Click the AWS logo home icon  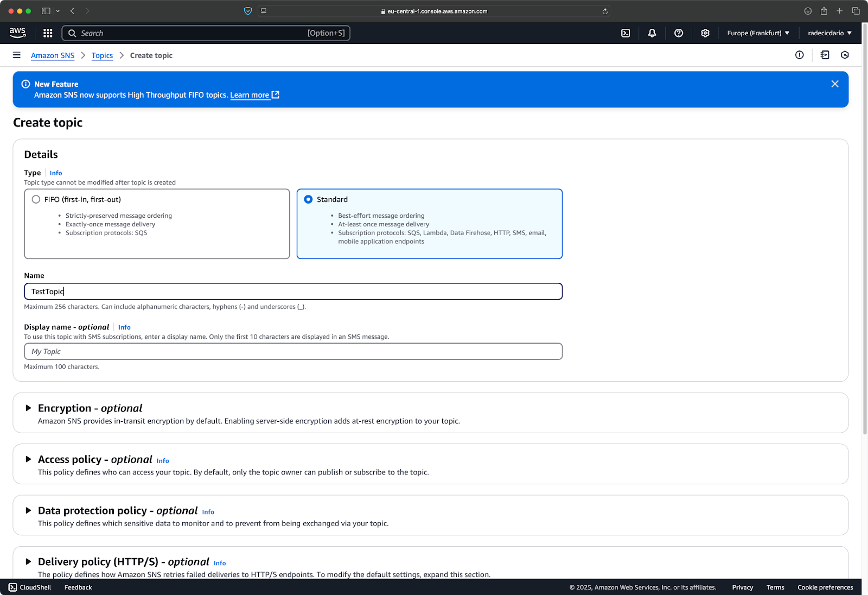(17, 33)
